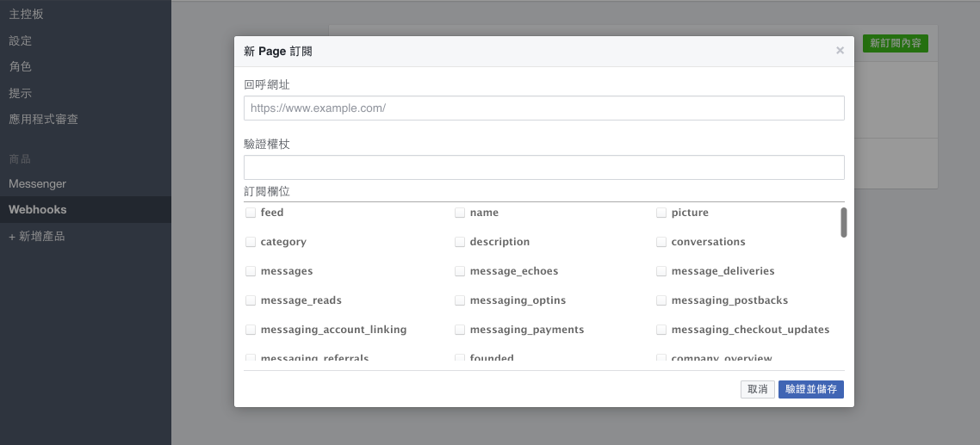Check the message_reads checkbox
This screenshot has height=445, width=980.
(251, 300)
